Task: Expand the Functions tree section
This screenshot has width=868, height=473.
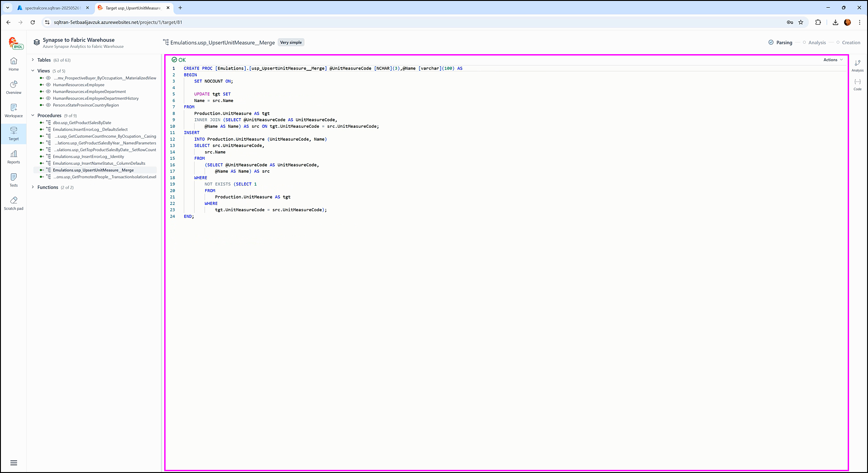Action: pos(33,187)
